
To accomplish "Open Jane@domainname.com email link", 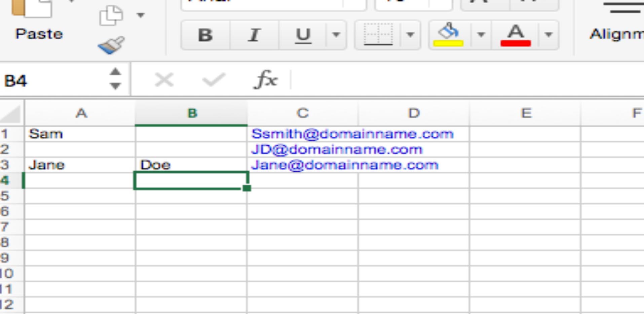I will [345, 165].
